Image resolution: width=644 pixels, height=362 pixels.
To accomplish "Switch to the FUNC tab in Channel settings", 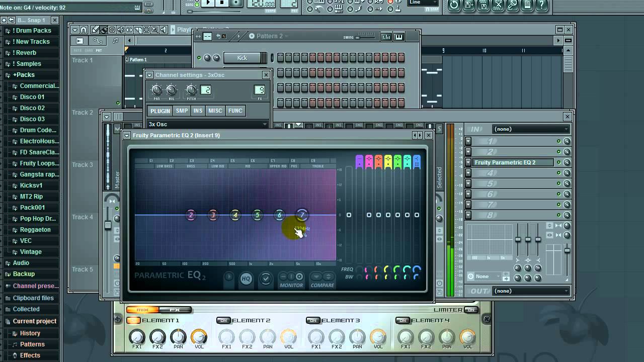I will click(x=235, y=111).
